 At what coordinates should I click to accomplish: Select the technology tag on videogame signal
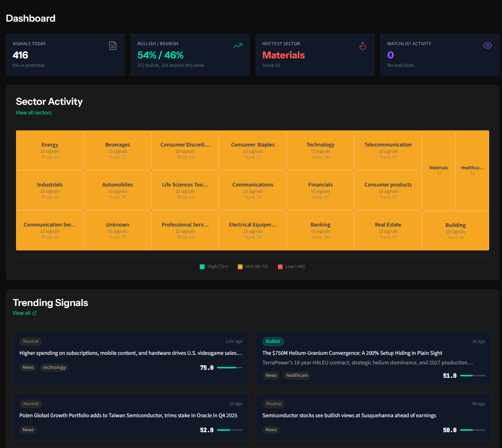pyautogui.click(x=54, y=367)
